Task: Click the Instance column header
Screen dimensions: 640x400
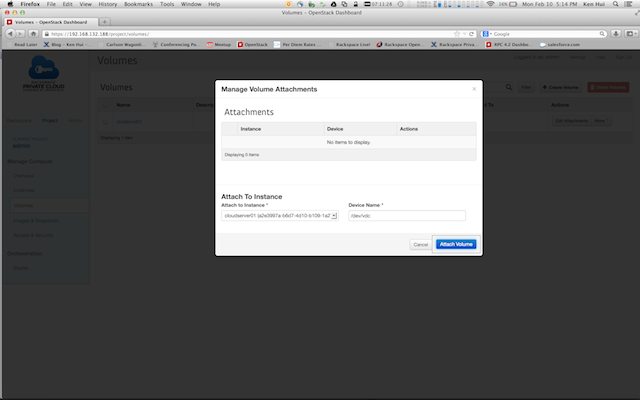Action: [250, 129]
